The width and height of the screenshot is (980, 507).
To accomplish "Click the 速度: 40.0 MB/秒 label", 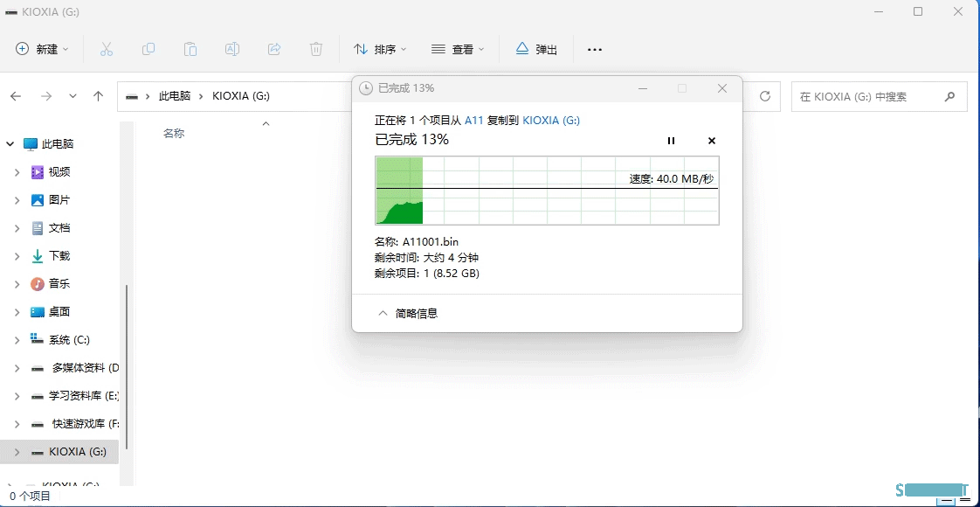I will click(x=672, y=179).
